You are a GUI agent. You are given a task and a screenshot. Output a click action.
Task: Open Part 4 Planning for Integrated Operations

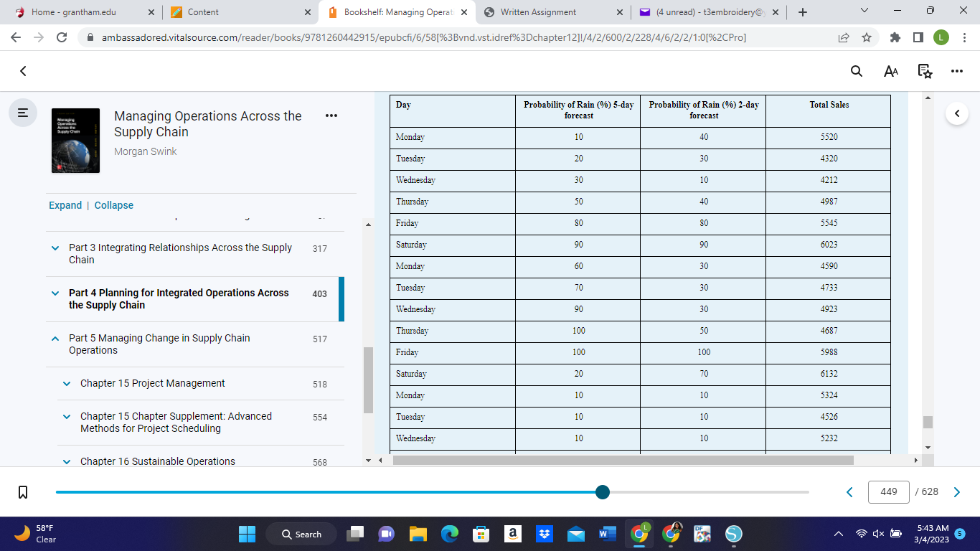[x=179, y=298]
